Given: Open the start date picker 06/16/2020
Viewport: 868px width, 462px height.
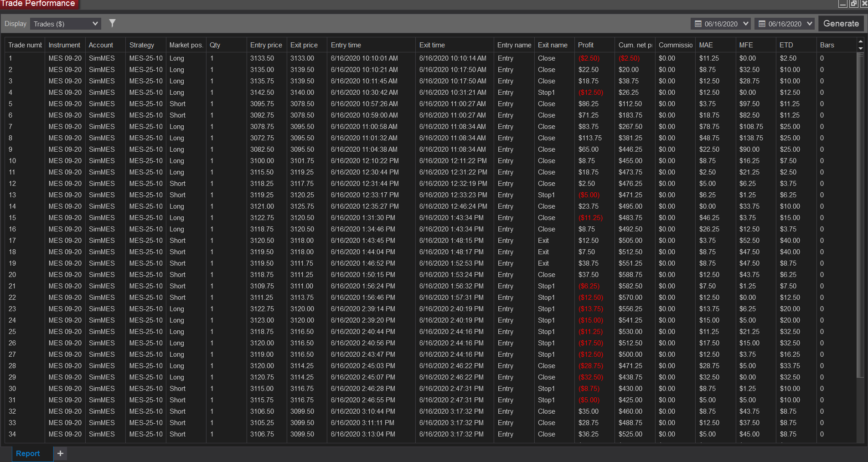Looking at the screenshot, I should (720, 24).
